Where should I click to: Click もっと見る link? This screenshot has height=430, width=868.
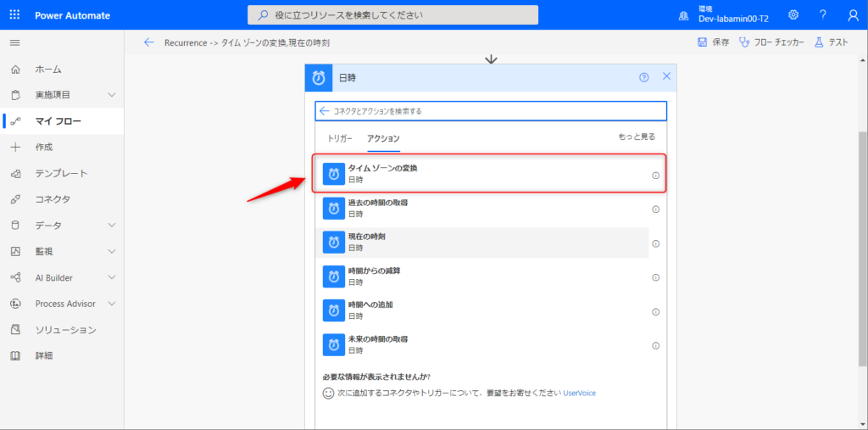(637, 137)
